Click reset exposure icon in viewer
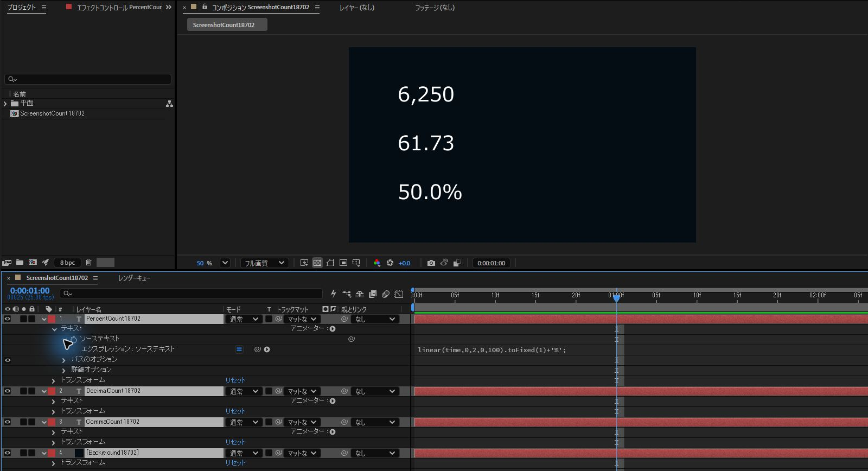 (x=390, y=263)
